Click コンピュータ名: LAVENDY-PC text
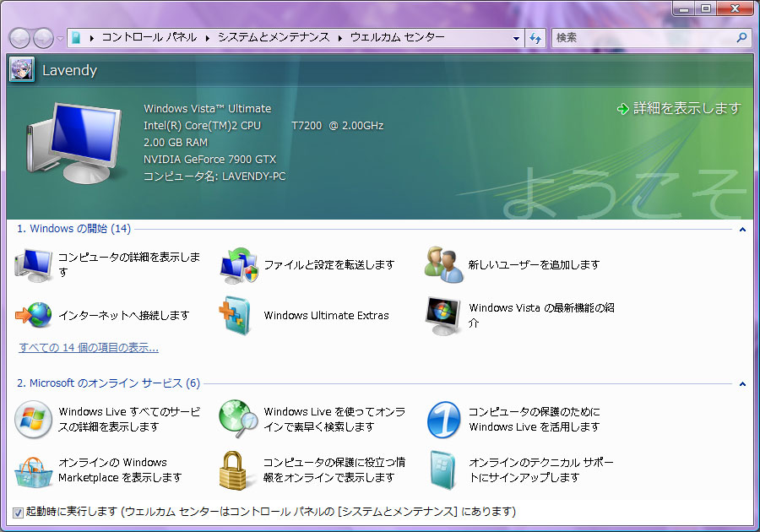The image size is (760, 532). [x=214, y=176]
